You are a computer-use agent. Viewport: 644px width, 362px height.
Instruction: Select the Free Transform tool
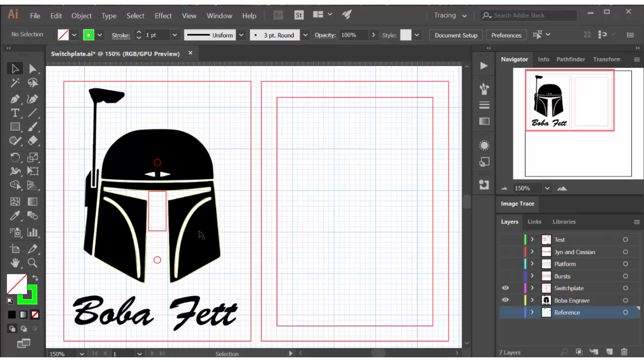(x=33, y=171)
